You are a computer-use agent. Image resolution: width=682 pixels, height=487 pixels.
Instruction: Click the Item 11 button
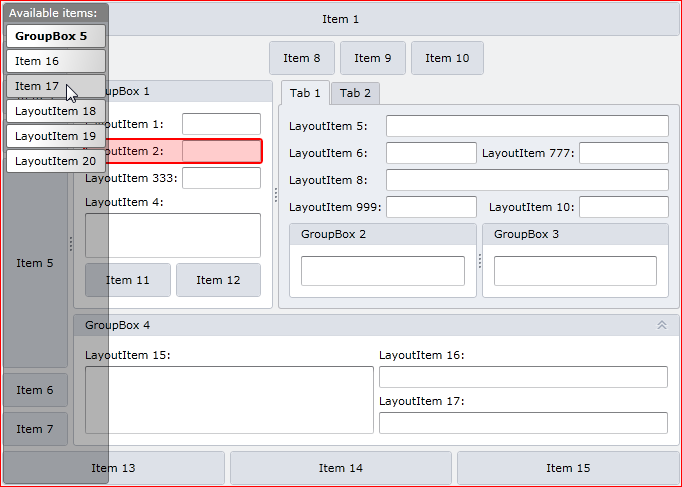point(128,280)
